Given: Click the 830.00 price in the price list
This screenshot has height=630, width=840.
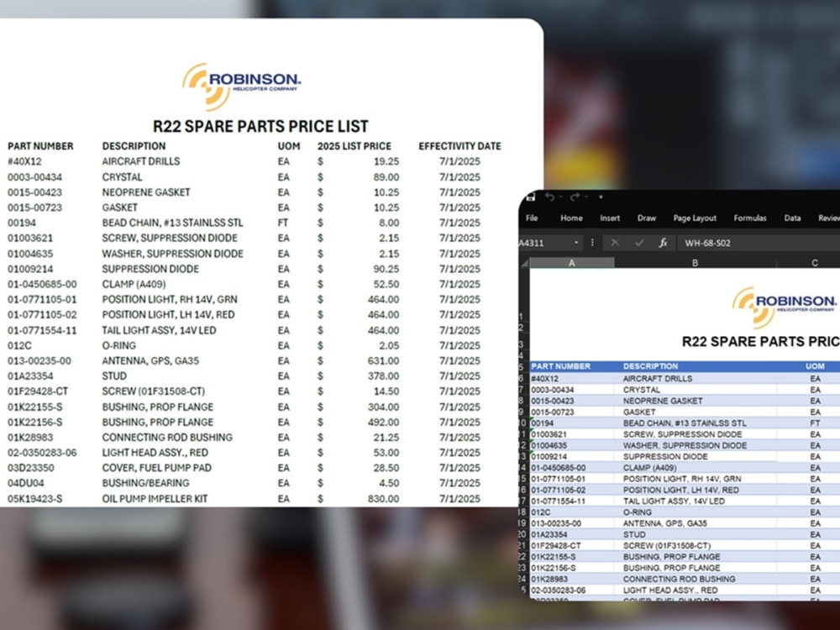Looking at the screenshot, I should coord(383,499).
